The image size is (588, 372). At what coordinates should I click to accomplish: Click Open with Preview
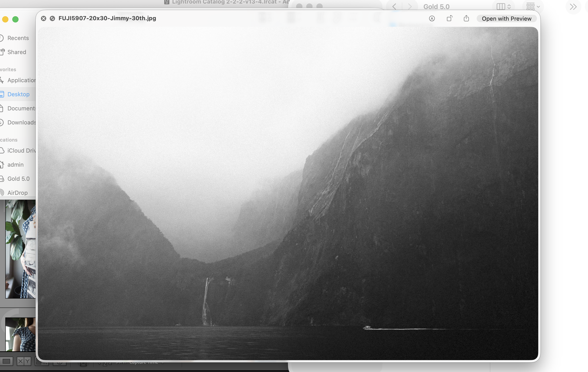tap(506, 18)
